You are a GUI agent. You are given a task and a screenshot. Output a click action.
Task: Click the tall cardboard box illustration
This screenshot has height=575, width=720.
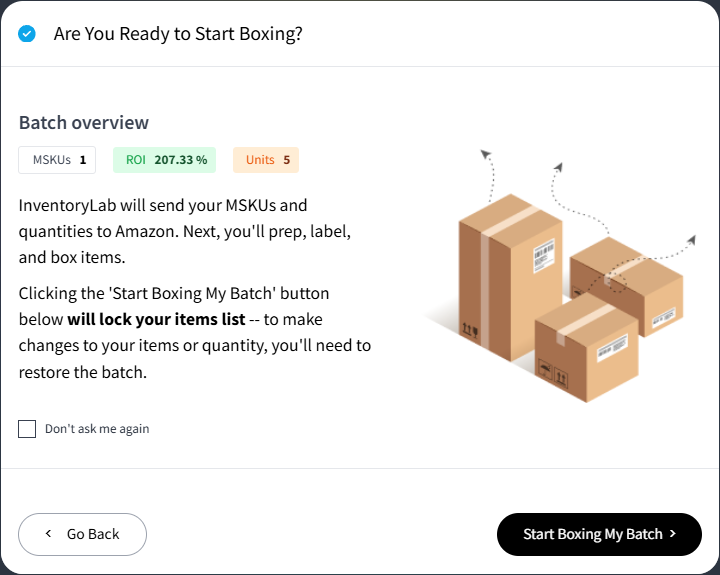click(x=510, y=278)
